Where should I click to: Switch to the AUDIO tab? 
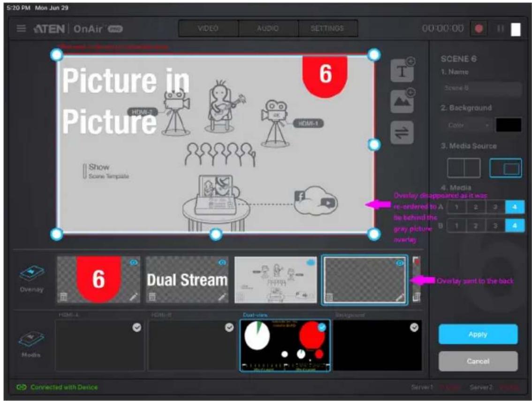coord(268,29)
